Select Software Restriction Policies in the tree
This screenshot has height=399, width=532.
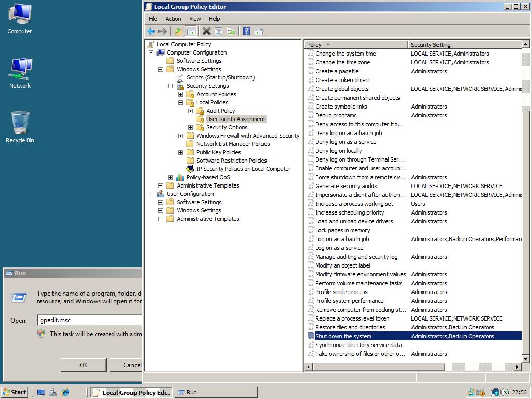[231, 161]
